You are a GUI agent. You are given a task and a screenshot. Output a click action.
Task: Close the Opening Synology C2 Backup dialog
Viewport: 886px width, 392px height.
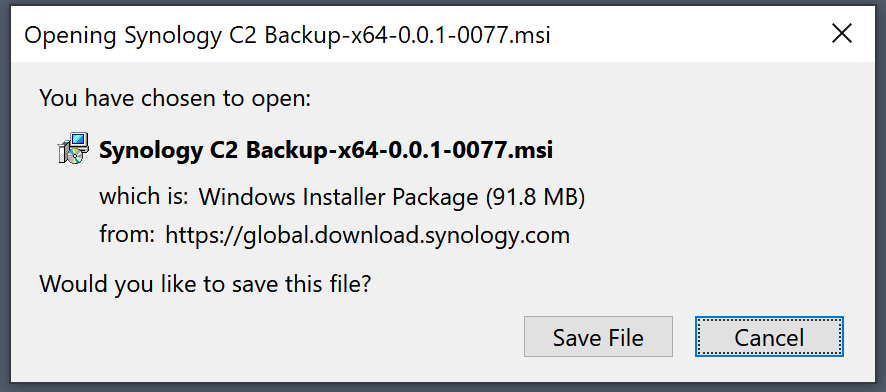coord(842,35)
